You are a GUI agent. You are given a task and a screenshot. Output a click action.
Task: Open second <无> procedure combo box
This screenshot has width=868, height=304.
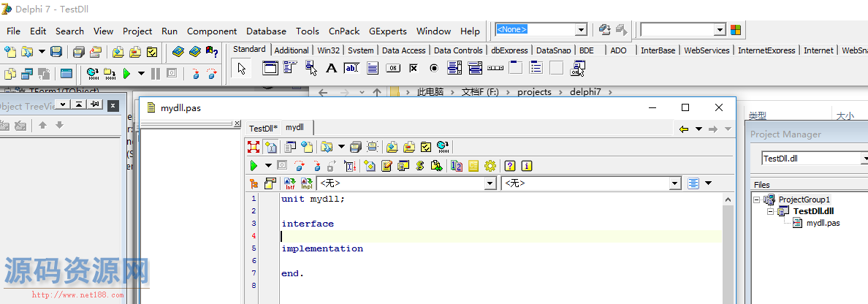point(675,183)
